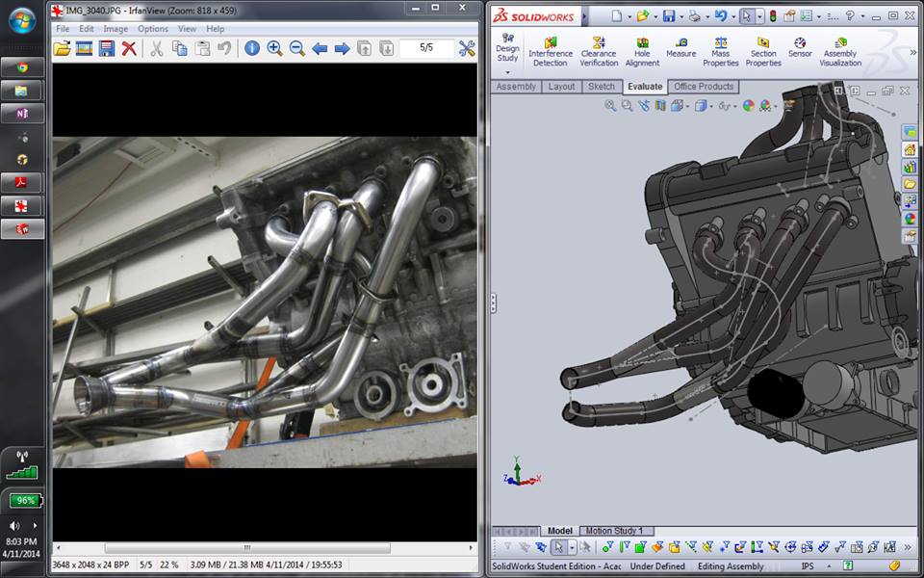
Task: Click the Cut scissors icon in IrfanView
Action: (x=157, y=48)
